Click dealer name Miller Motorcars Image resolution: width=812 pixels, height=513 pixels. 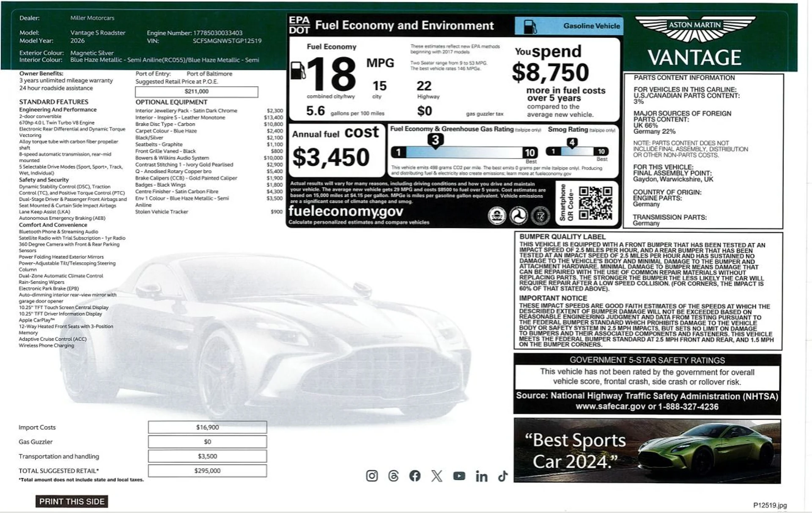point(92,18)
